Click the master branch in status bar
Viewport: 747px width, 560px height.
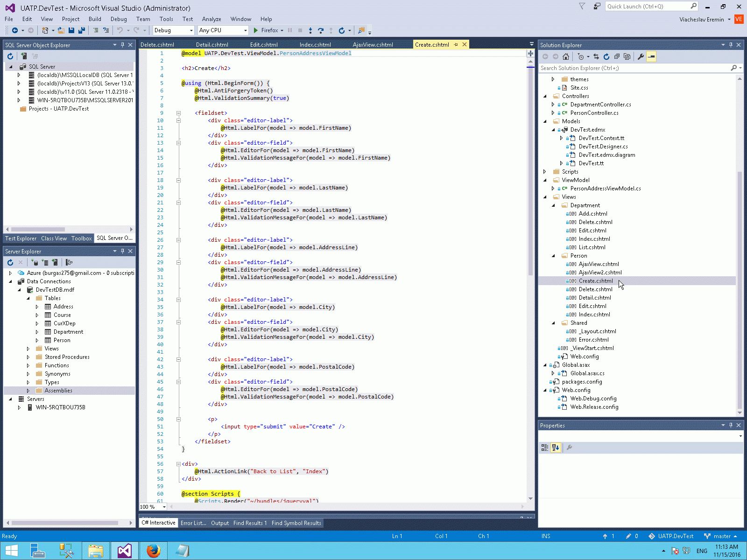point(720,536)
